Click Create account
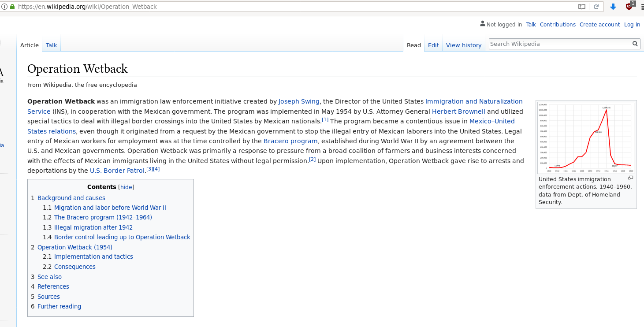644x327 pixels. coord(599,25)
